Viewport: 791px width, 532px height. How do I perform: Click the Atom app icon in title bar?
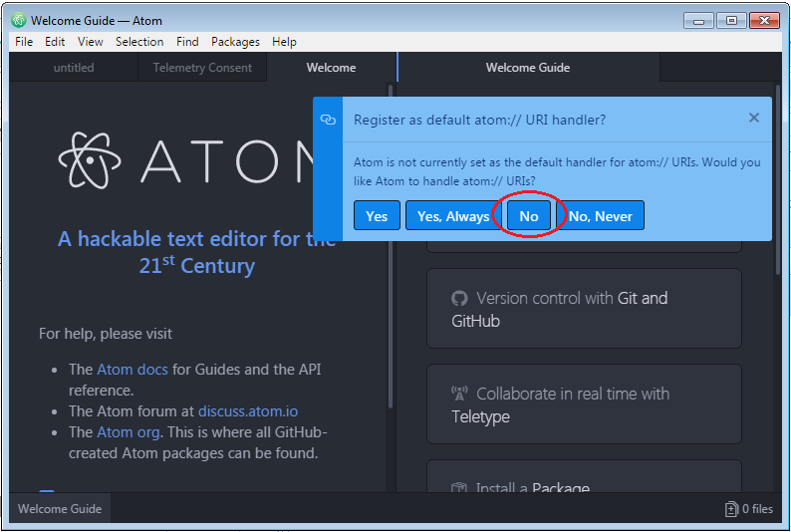19,20
